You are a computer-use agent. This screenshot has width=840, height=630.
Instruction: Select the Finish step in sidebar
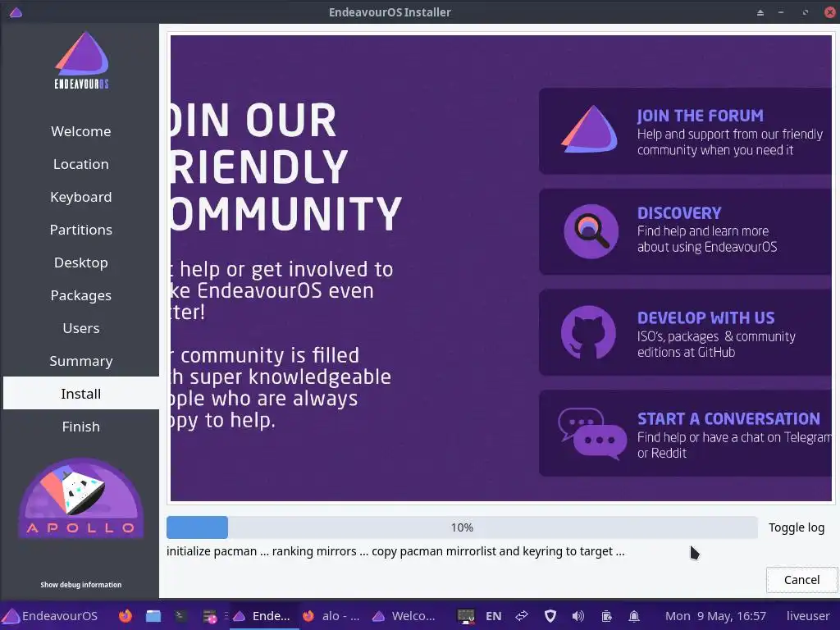(81, 427)
